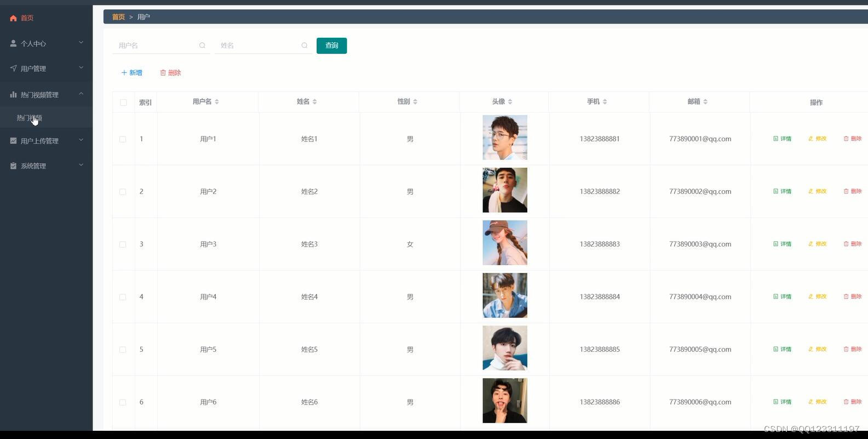The height and width of the screenshot is (439, 868).
Task: Open 详情 for 用户3 row
Action: [x=782, y=244]
